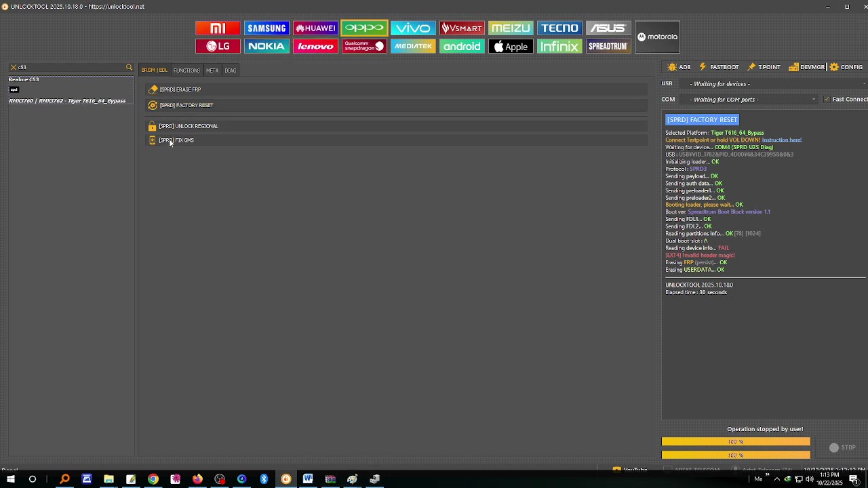Select the Samsung brand logo
868x488 pixels.
tap(267, 28)
